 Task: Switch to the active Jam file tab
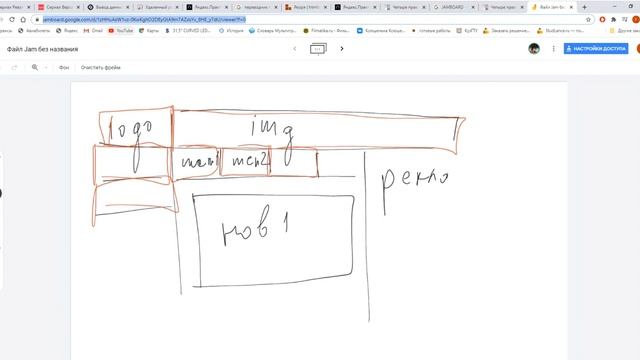(x=551, y=7)
